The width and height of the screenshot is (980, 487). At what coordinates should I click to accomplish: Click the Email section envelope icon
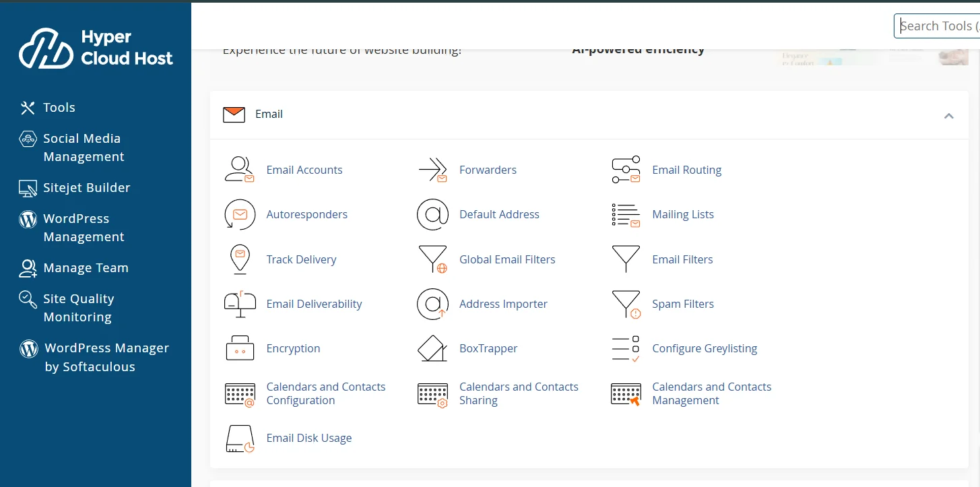(234, 115)
